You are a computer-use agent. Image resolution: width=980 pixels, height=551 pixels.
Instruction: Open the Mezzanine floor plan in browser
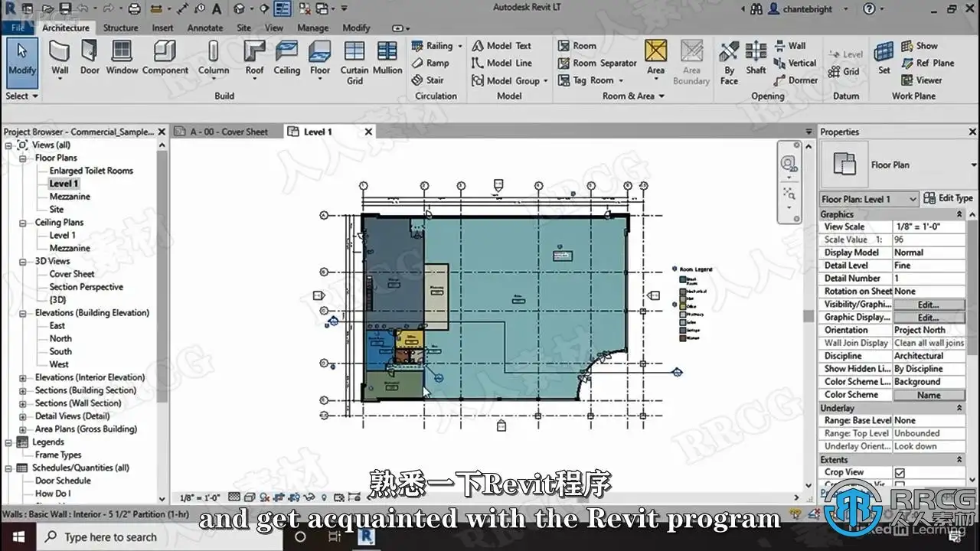click(70, 197)
